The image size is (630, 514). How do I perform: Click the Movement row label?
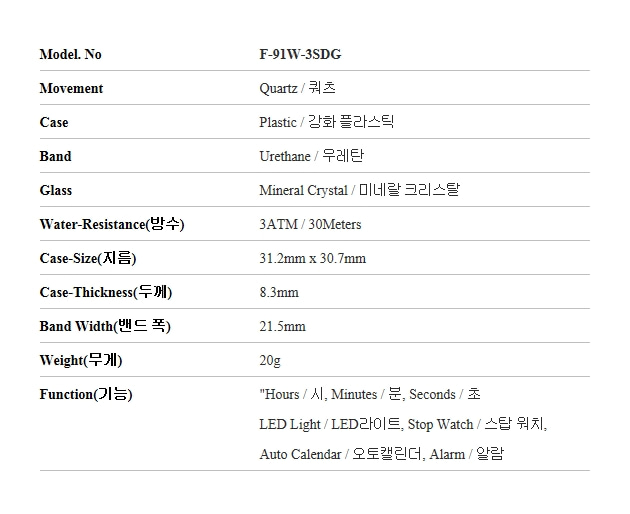click(x=71, y=88)
